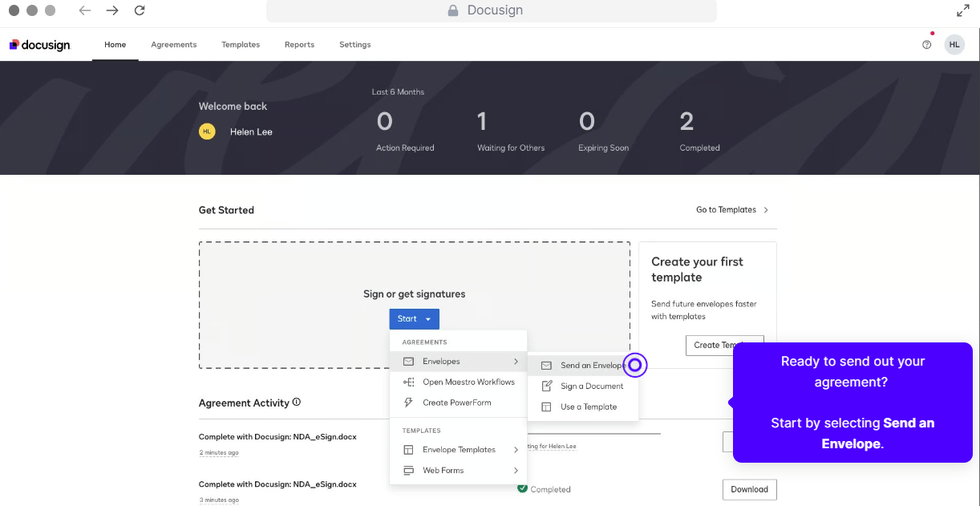The image size is (980, 506).
Task: Click the info icon beside Agreement Activity
Action: [x=297, y=403]
